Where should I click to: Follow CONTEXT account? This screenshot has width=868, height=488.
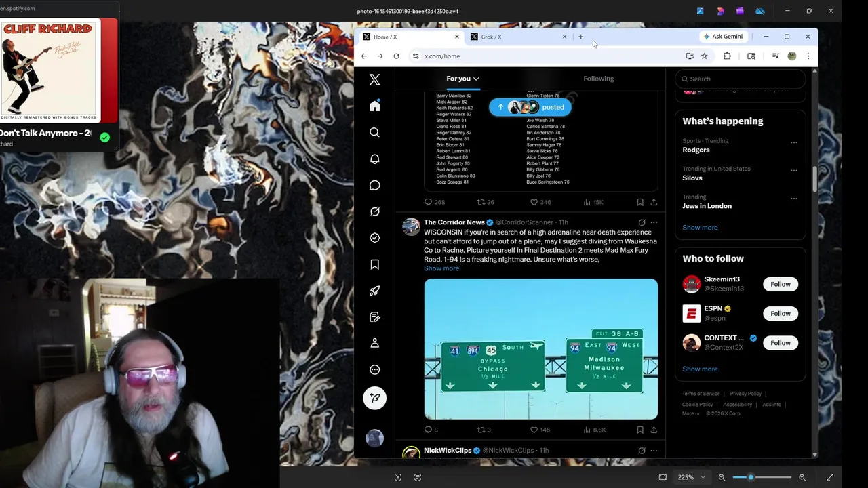point(780,343)
